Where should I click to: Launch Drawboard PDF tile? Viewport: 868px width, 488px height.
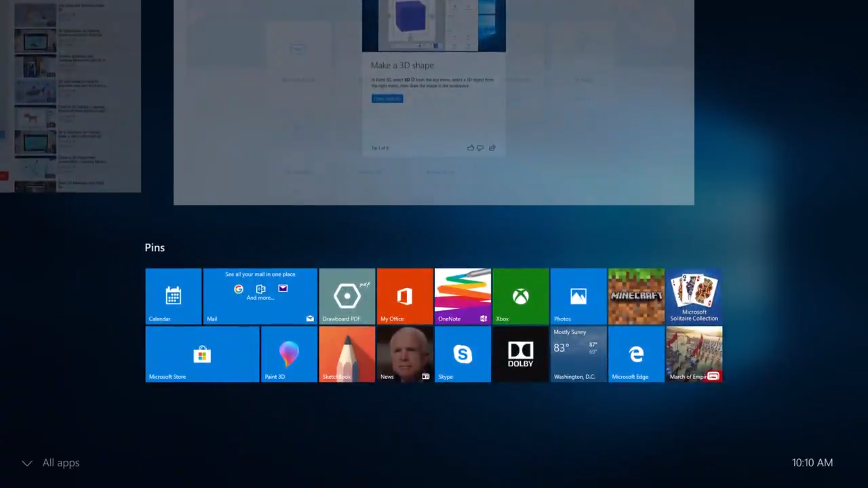pos(347,296)
